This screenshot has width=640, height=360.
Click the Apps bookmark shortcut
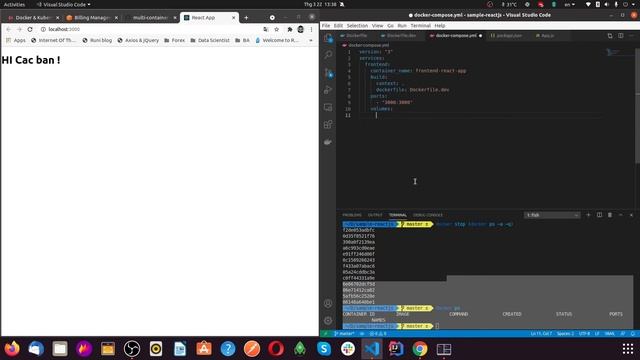(16, 40)
